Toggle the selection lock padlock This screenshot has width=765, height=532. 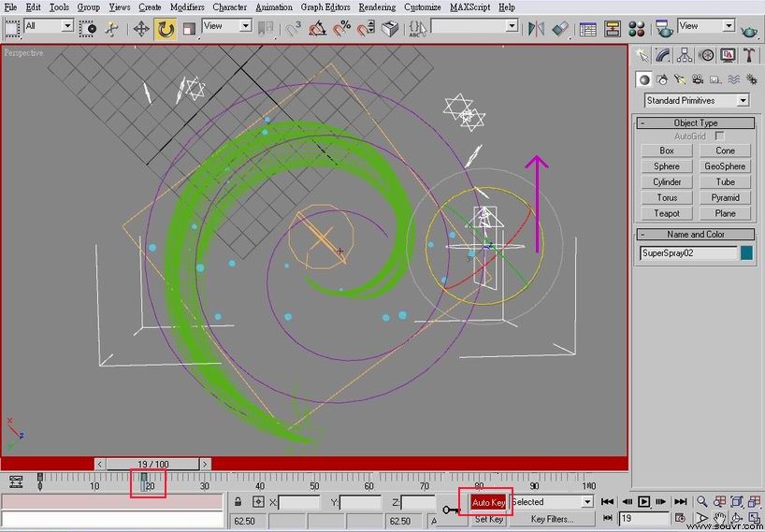pos(238,502)
